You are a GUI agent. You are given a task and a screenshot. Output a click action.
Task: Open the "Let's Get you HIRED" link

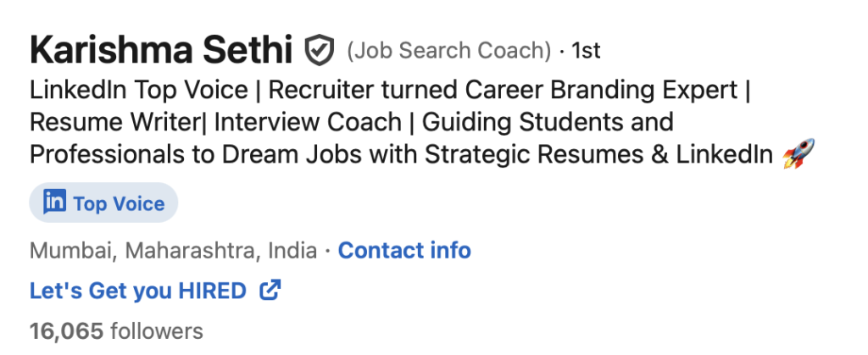click(x=137, y=291)
